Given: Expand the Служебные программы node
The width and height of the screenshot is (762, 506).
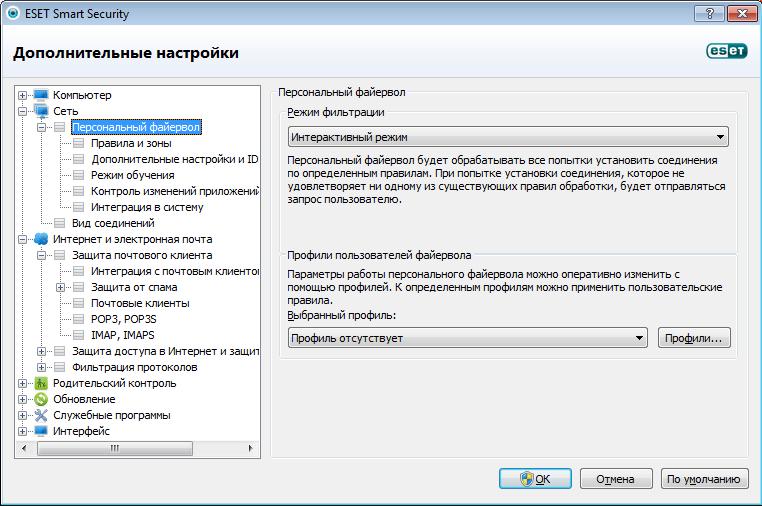Looking at the screenshot, I should click(22, 416).
